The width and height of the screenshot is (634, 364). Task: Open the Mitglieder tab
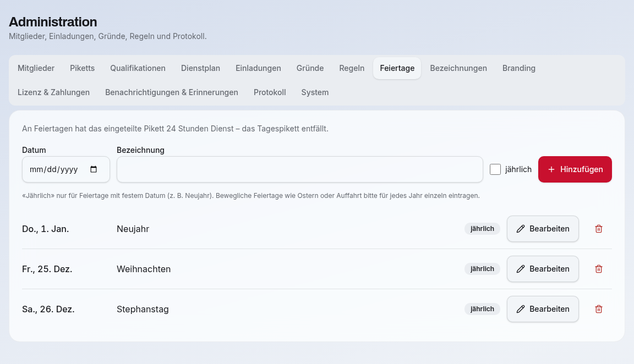[36, 68]
